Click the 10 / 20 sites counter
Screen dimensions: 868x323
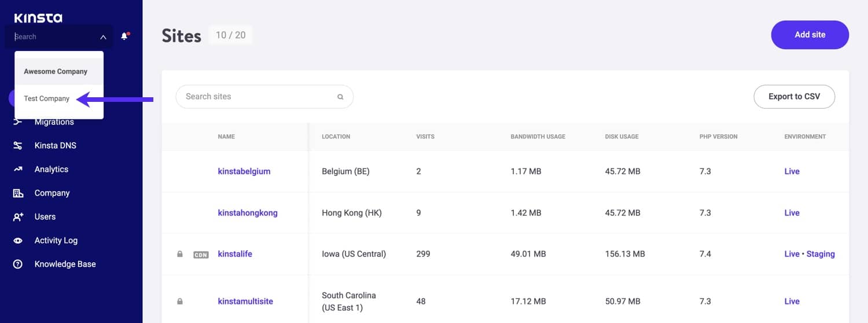point(230,35)
